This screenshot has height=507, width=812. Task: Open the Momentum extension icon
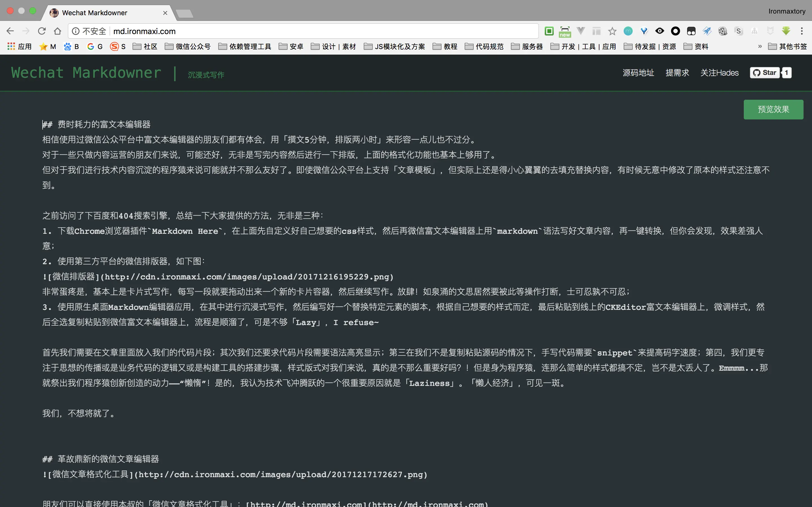[628, 31]
